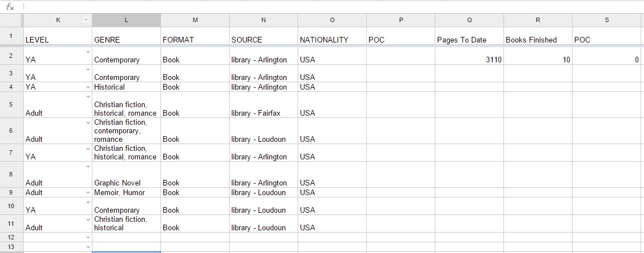This screenshot has height=253, width=644.
Task: Select the library - Fairfax cell
Action: pyautogui.click(x=263, y=113)
